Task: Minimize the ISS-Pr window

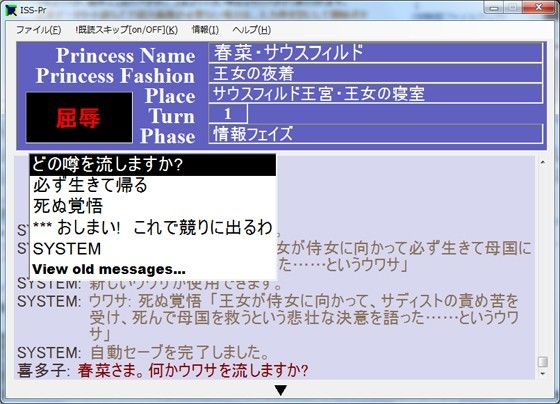Action: point(494,8)
